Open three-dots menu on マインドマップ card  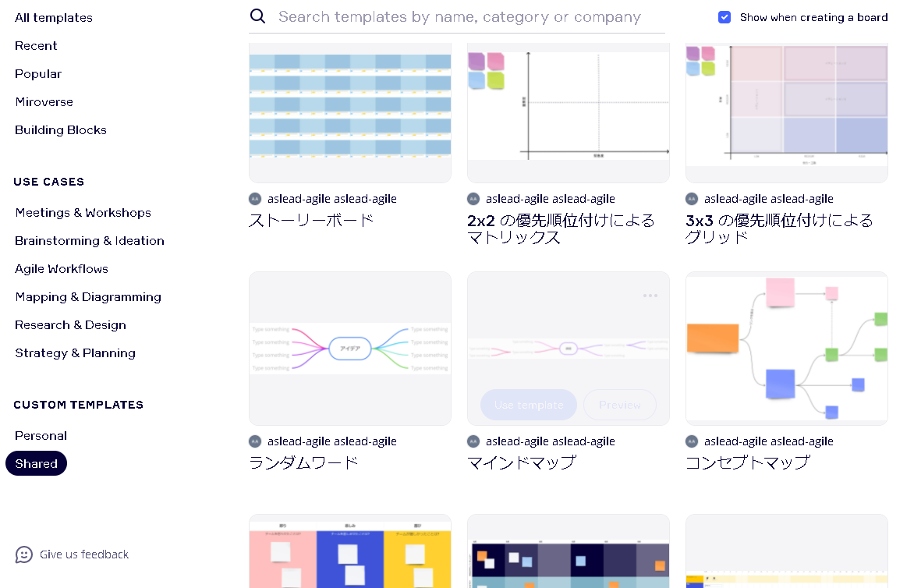[650, 296]
